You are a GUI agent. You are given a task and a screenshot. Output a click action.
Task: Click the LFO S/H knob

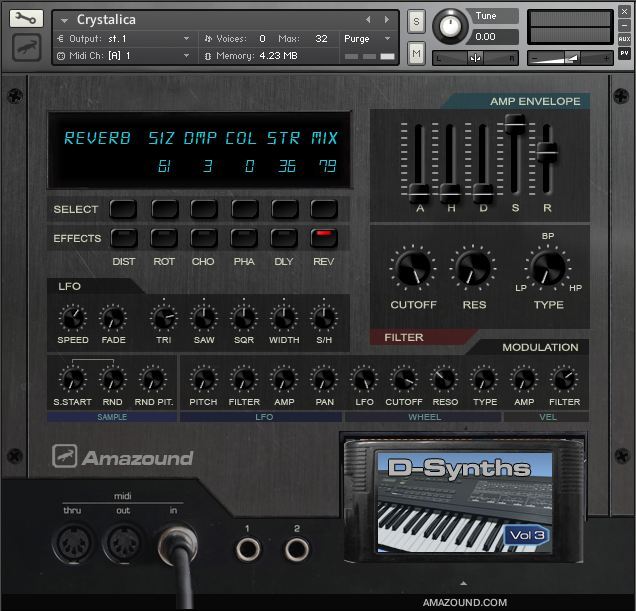coord(324,318)
